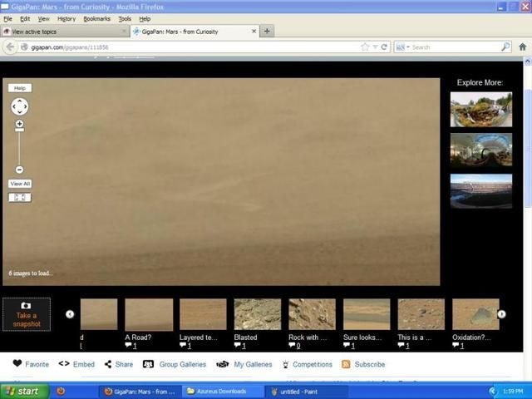Bookmark page with the star icon
The height and width of the screenshot is (399, 532).
[x=365, y=47]
